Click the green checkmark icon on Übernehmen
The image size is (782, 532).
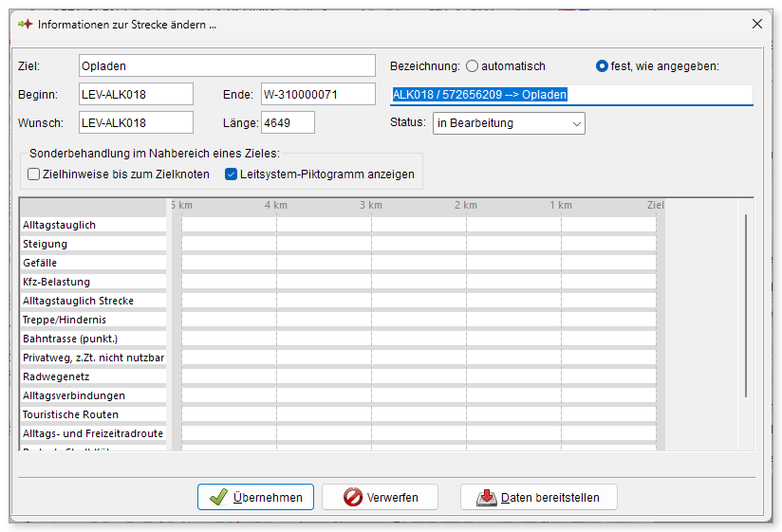(x=218, y=497)
